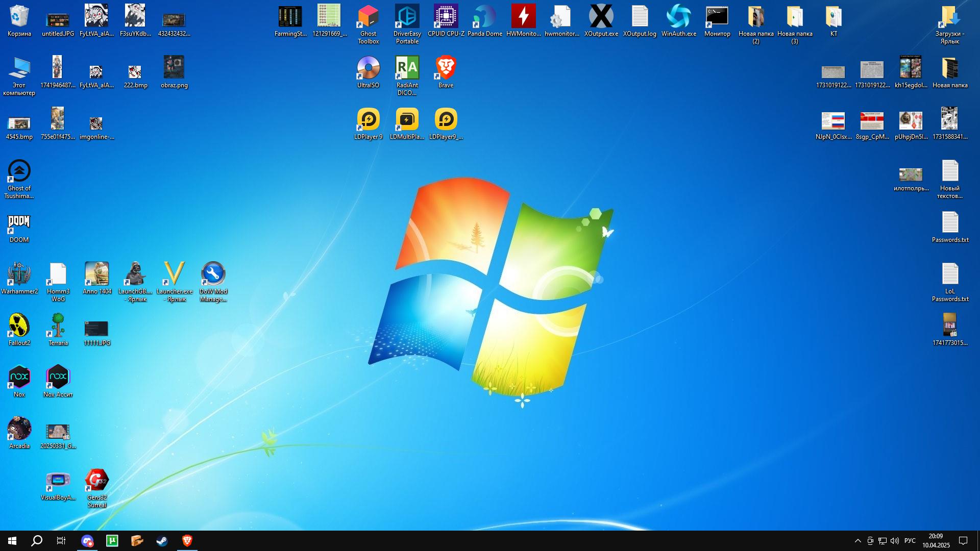Select XOutput.log text file
The image size is (980, 551).
pyautogui.click(x=640, y=21)
